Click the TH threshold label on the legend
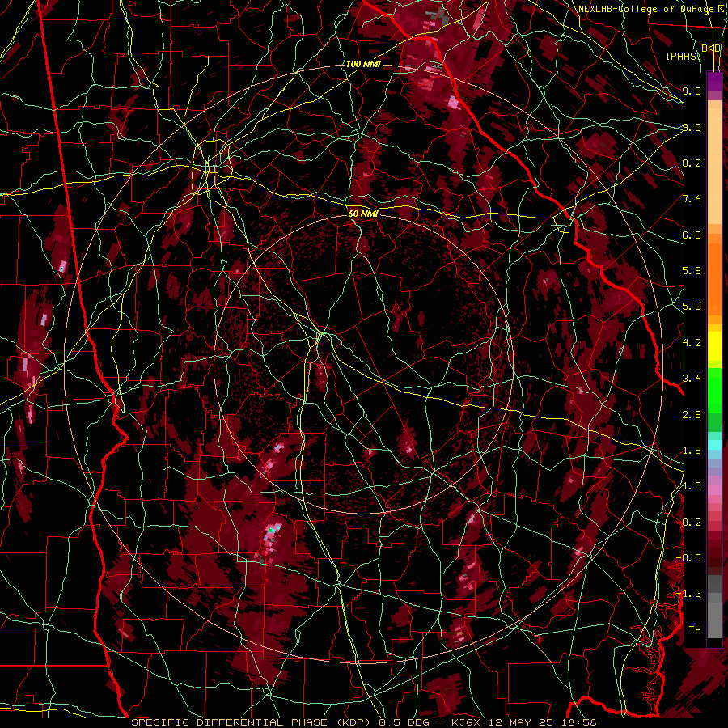728x728 pixels. pos(695,630)
